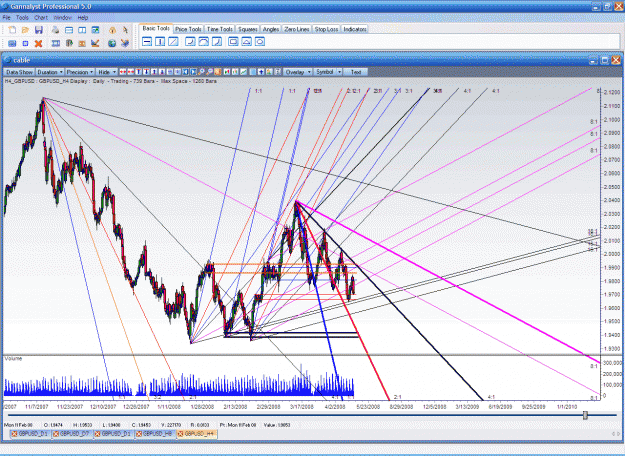The height and width of the screenshot is (456, 625).
Task: Click the cross cursor icon in the chart toolbar
Action: [x=261, y=72]
